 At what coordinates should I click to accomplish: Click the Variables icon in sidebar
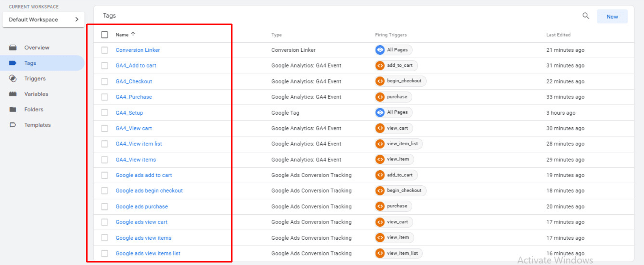coord(13,94)
